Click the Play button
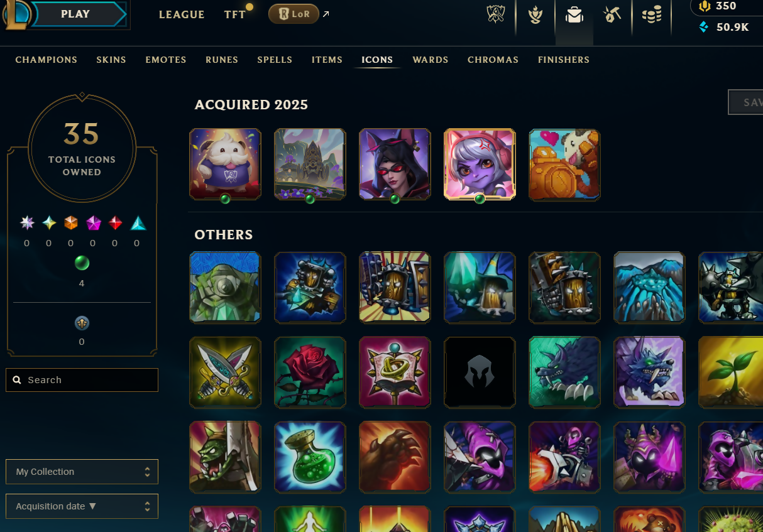This screenshot has height=532, width=763. click(75, 14)
